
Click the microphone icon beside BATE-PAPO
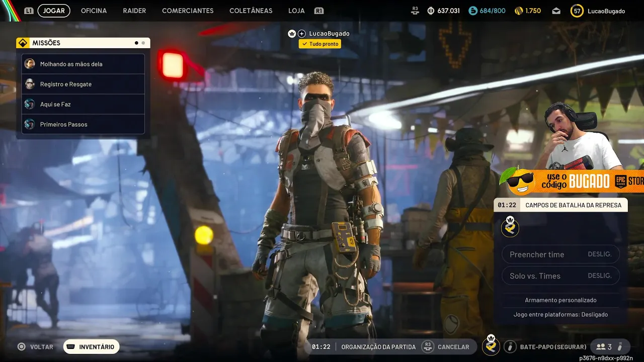pyautogui.click(x=510, y=347)
